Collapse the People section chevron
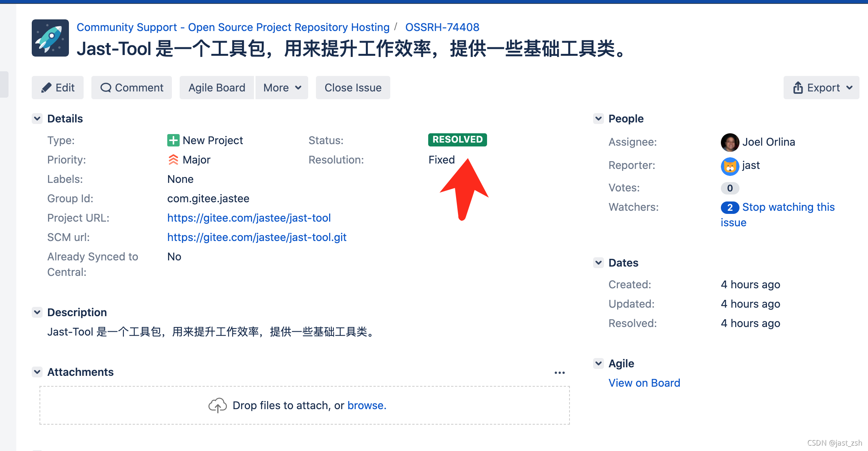Viewport: 868px width, 451px height. tap(599, 119)
